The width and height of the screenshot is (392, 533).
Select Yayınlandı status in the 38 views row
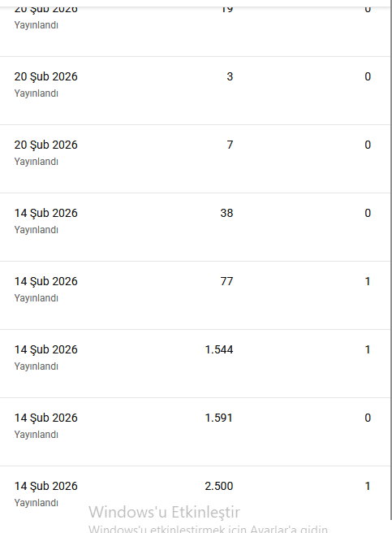click(37, 230)
